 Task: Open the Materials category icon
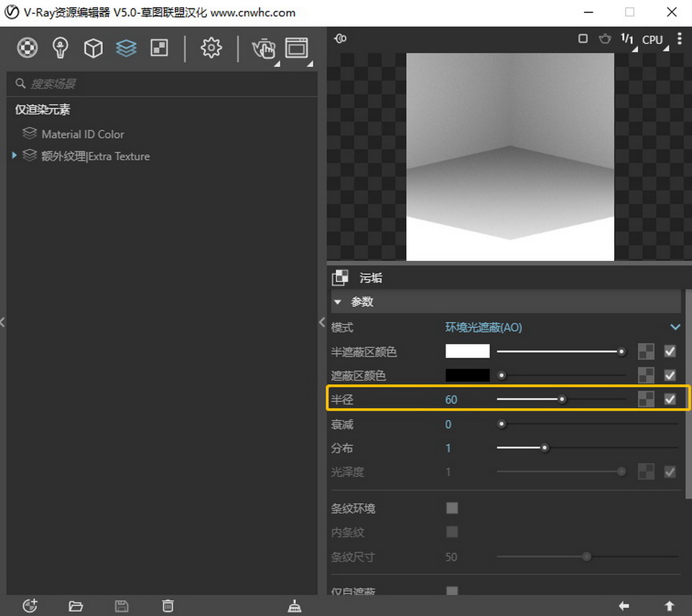tap(27, 48)
